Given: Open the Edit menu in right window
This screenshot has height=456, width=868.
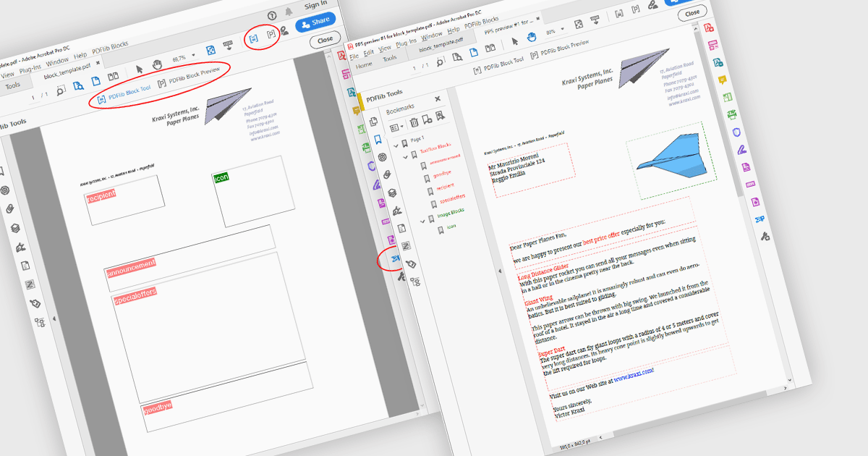Looking at the screenshot, I should click(370, 52).
